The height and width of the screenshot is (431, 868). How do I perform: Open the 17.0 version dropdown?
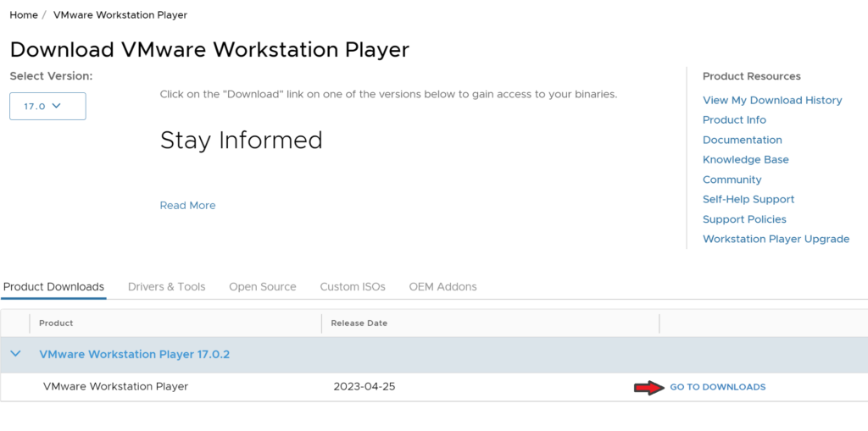click(47, 106)
